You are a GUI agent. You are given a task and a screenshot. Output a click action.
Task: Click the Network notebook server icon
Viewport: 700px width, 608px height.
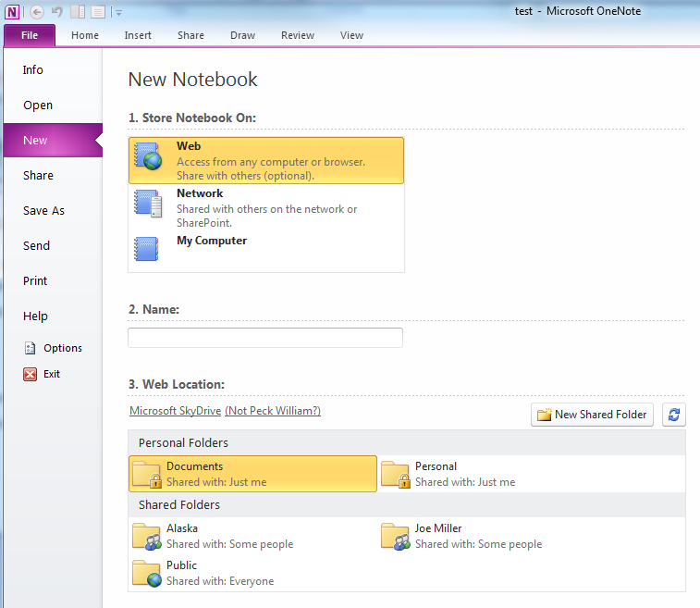(148, 204)
